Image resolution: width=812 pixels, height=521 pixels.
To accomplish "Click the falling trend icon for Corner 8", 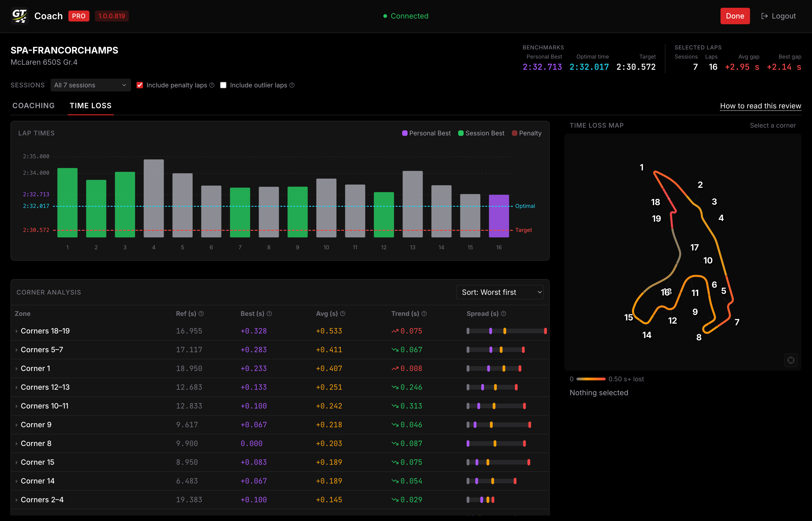I will click(x=395, y=443).
